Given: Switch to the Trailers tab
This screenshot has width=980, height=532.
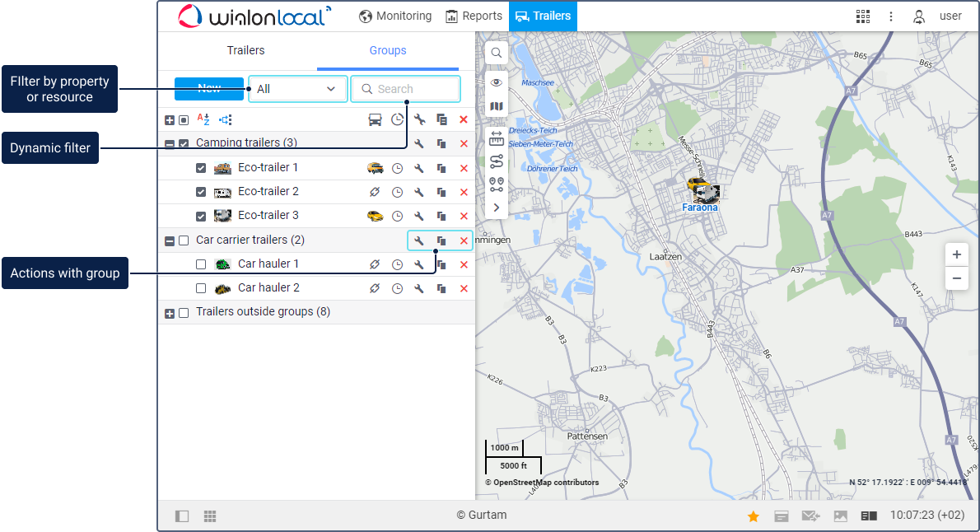Looking at the screenshot, I should tap(245, 50).
